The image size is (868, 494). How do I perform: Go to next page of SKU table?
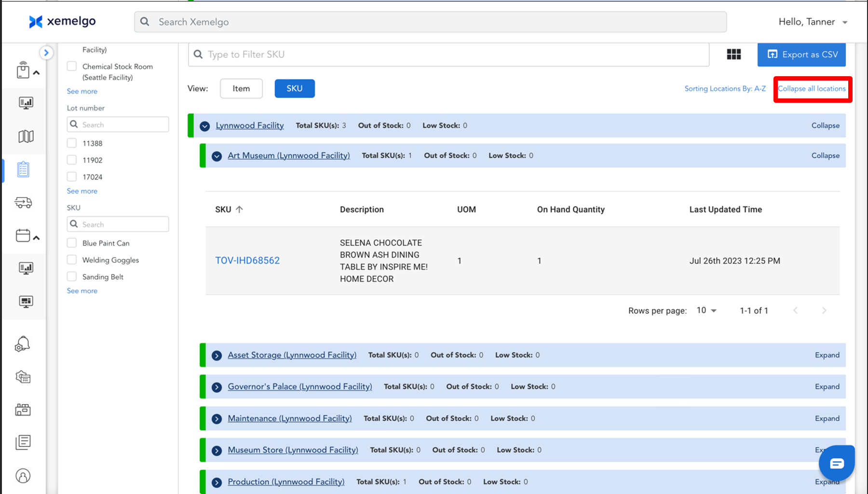coord(824,311)
